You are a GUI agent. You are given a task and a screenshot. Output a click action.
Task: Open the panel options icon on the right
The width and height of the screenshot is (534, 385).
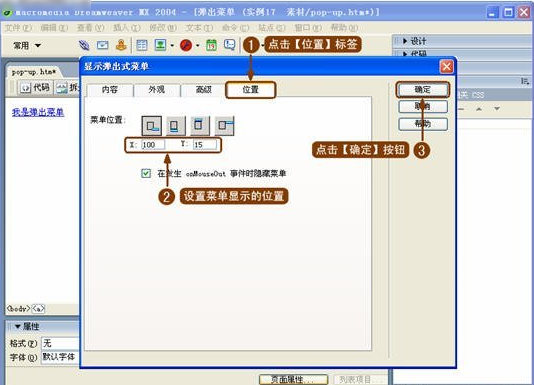point(525,81)
